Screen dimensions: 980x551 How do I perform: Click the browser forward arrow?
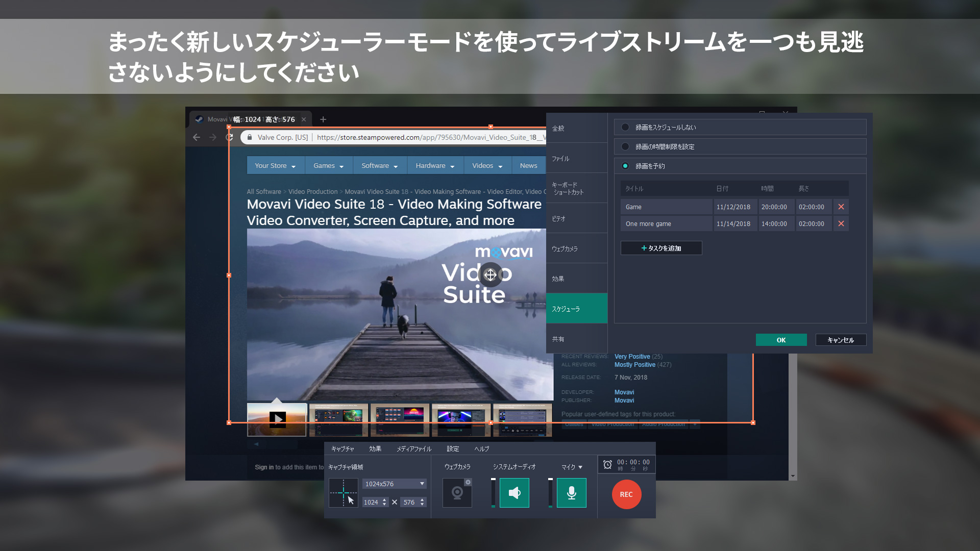coord(213,137)
